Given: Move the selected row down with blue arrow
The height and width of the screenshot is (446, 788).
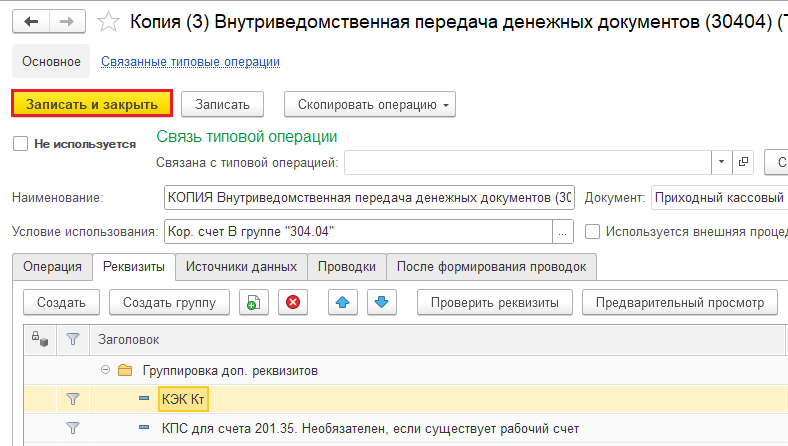Looking at the screenshot, I should [381, 302].
